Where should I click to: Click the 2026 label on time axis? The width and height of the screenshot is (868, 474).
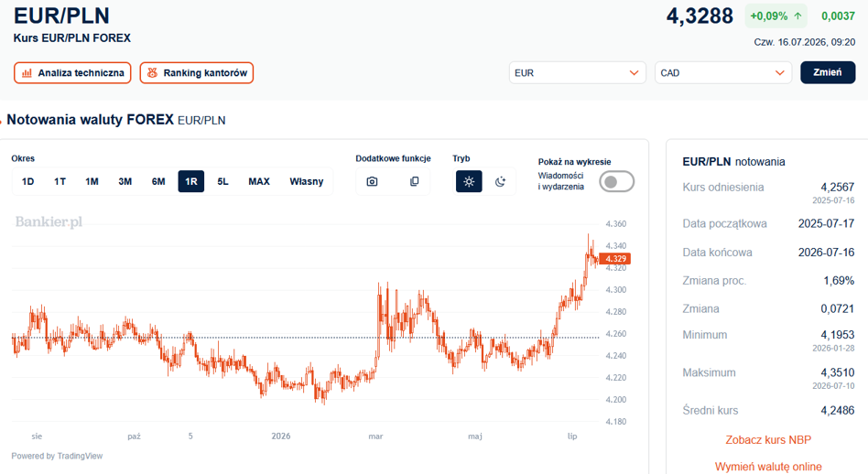281,436
